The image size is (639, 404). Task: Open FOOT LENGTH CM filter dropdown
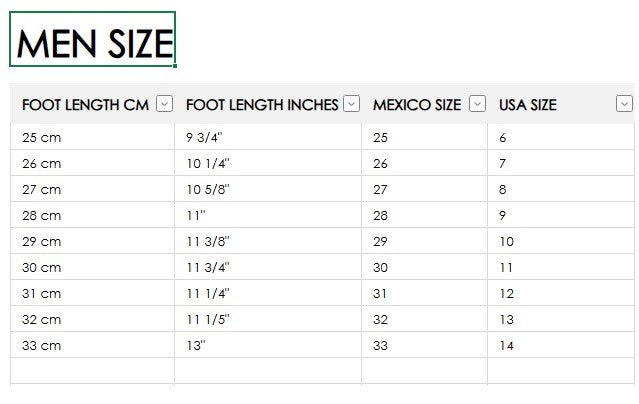(165, 104)
